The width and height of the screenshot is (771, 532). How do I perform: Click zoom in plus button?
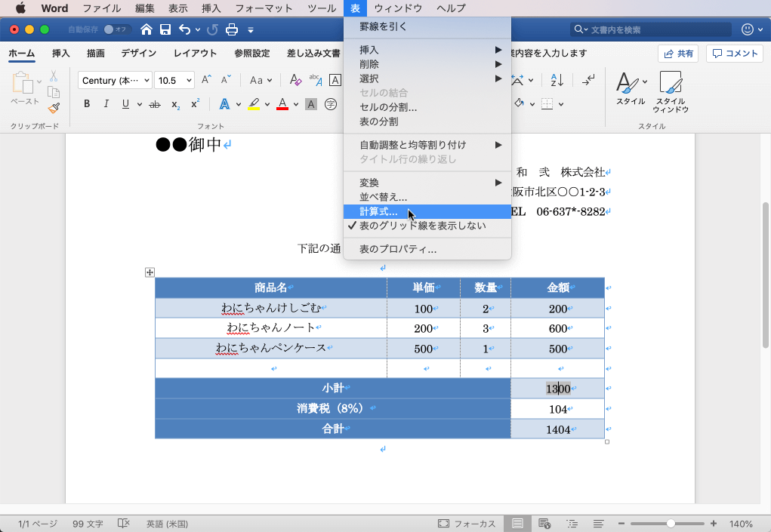pyautogui.click(x=714, y=524)
